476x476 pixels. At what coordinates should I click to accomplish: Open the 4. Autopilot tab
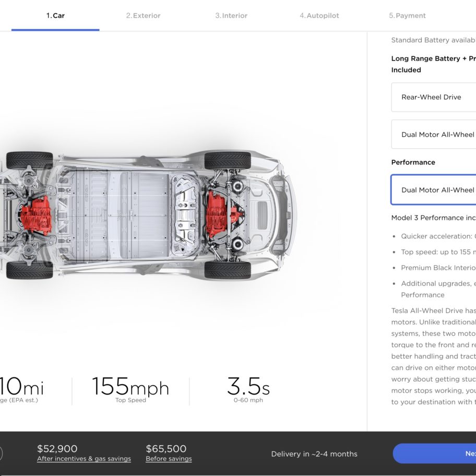click(319, 16)
